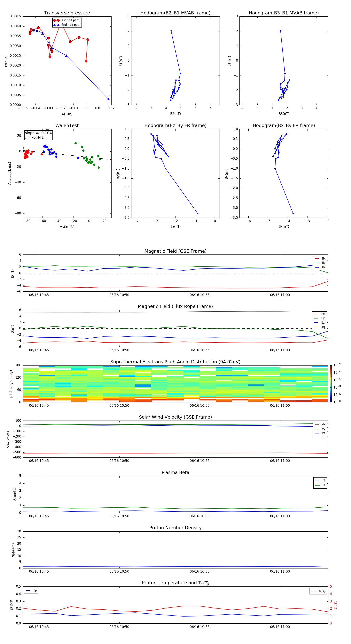Click the 'WalenTest' plot title
The height and width of the screenshot is (644, 351).
[x=67, y=125]
